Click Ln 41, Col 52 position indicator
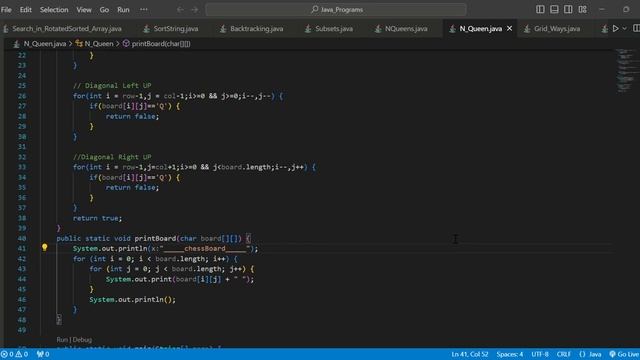640x360 pixels. 469,354
